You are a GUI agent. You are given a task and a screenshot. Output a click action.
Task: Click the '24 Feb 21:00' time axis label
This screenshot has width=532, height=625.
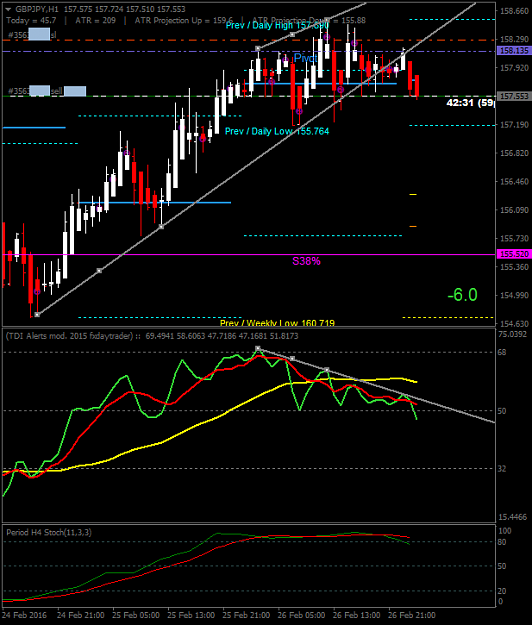pyautogui.click(x=81, y=615)
